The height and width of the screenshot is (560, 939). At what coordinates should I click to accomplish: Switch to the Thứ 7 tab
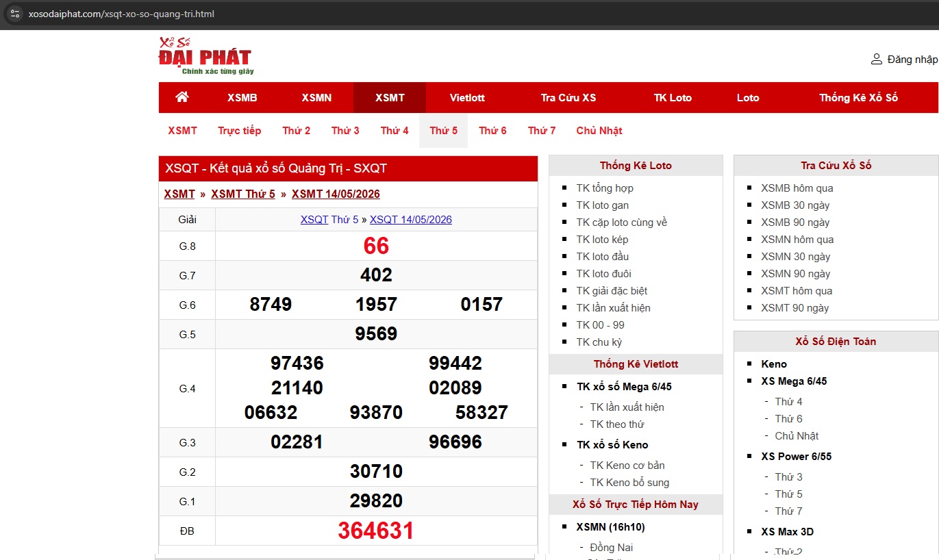click(x=542, y=131)
